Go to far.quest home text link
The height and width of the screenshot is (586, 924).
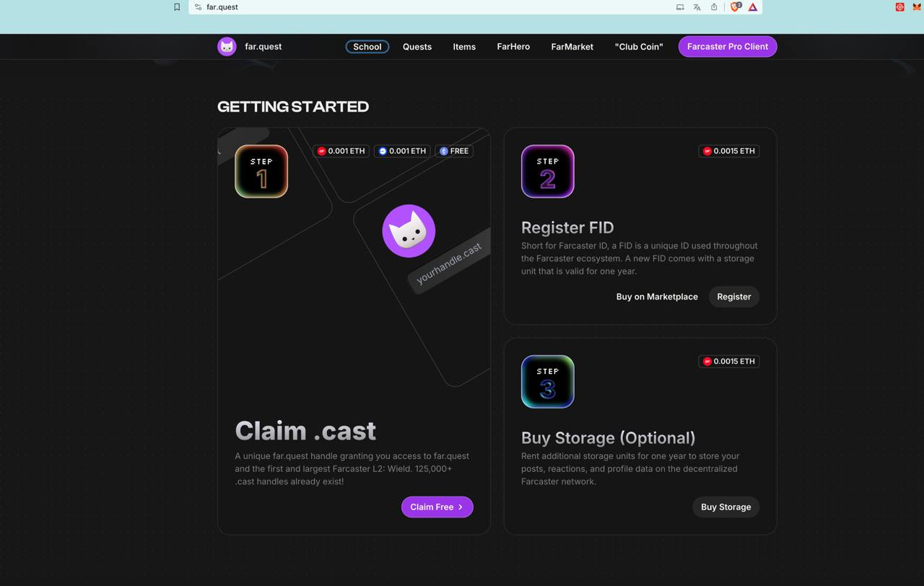pos(263,46)
